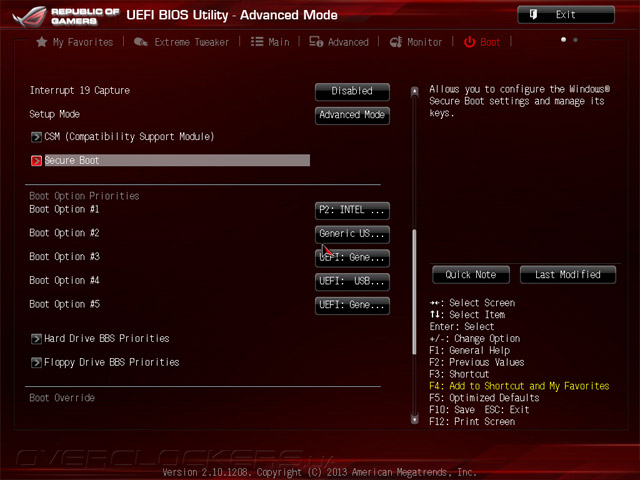Viewport: 640px width, 480px height.
Task: Change the Setup Mode option
Action: (x=352, y=115)
